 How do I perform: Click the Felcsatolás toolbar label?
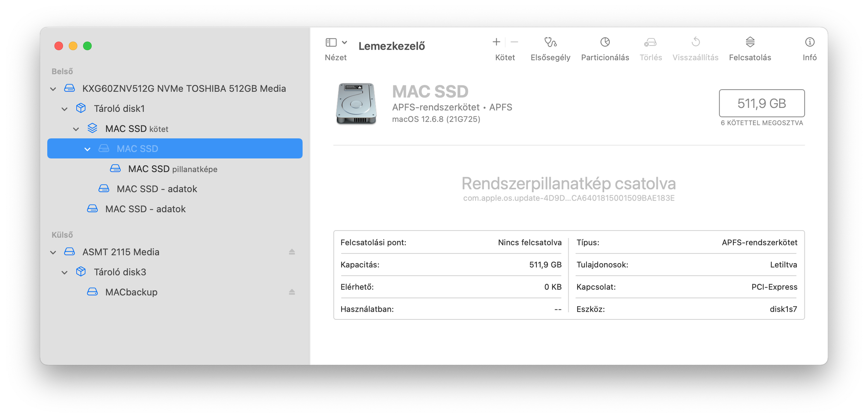[750, 57]
